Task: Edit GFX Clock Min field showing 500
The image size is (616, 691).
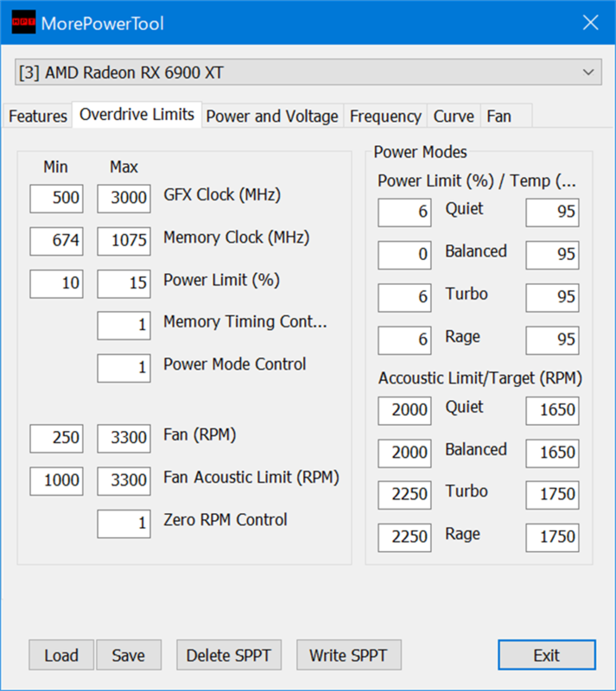Action: (56, 199)
